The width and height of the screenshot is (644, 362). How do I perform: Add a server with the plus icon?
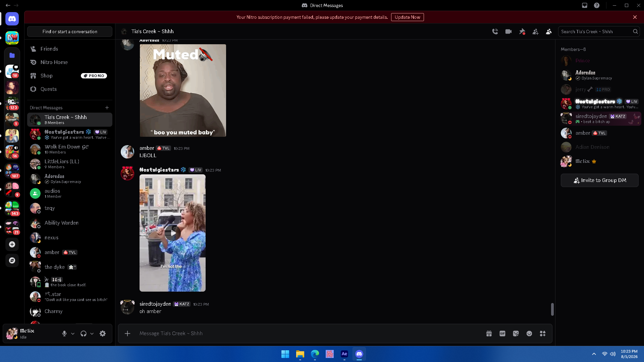pyautogui.click(x=12, y=244)
